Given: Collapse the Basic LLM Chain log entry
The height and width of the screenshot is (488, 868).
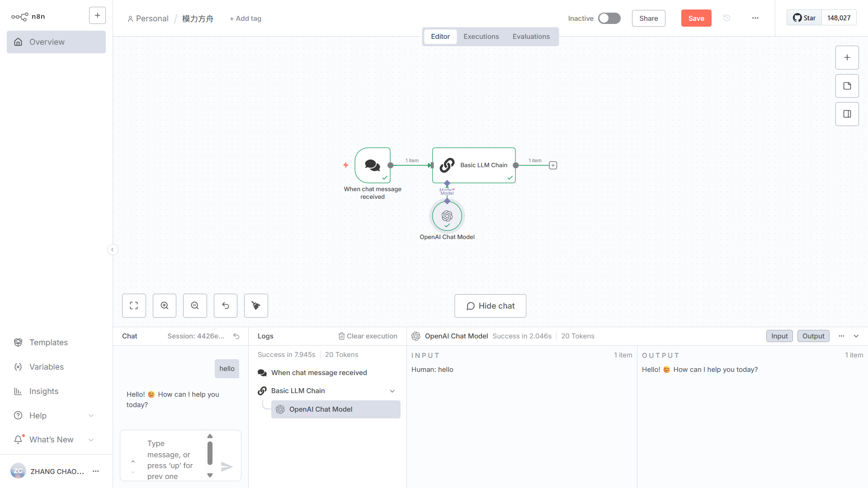Looking at the screenshot, I should coord(392,391).
